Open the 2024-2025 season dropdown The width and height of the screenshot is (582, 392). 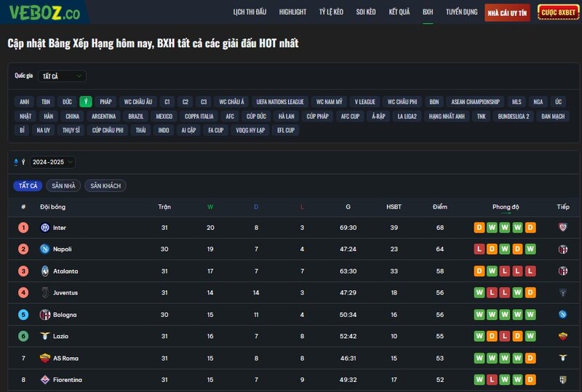click(52, 162)
